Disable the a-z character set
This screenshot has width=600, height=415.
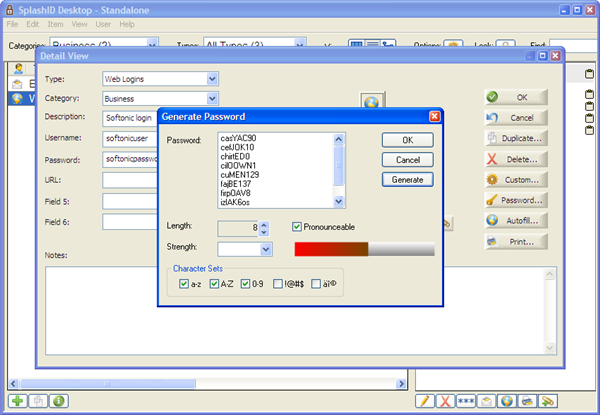tap(182, 285)
